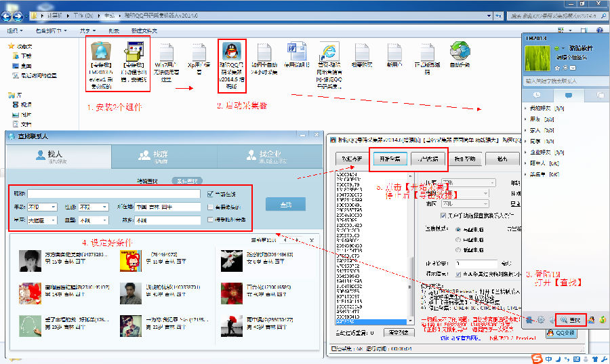The image size is (610, 364).
Task: Click the QQ交谈 chat button
Action: [x=562, y=333]
